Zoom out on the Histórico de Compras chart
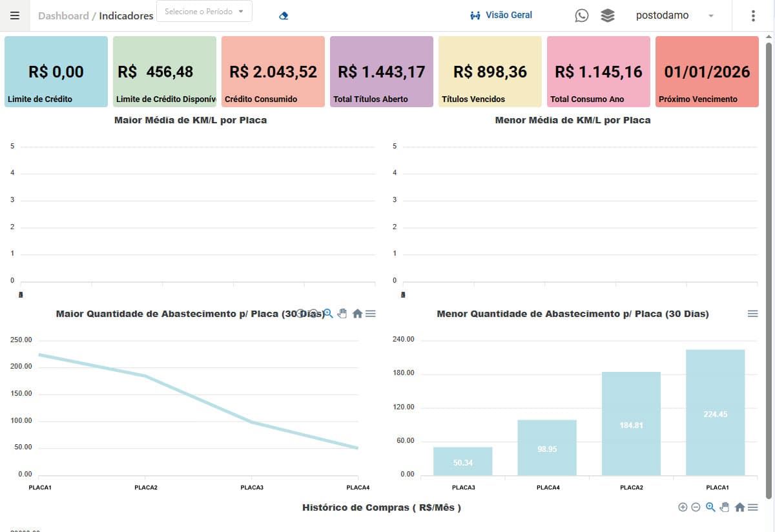 point(696,507)
